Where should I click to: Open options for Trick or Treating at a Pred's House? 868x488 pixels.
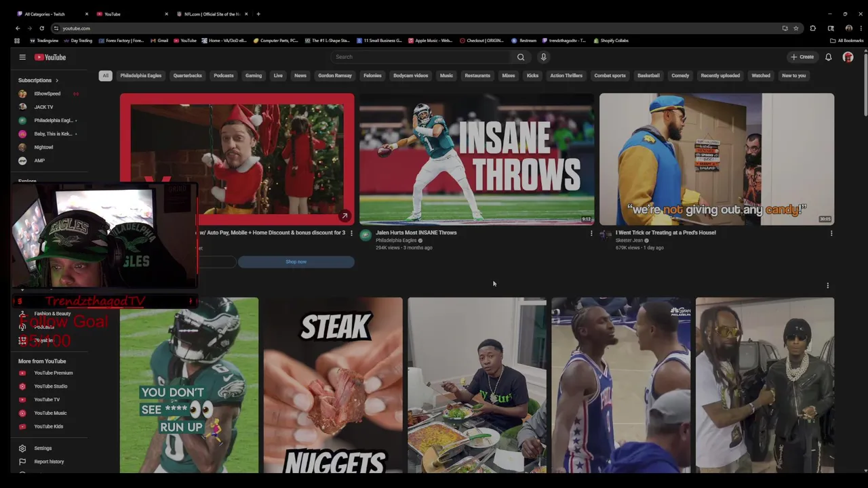pyautogui.click(x=831, y=233)
